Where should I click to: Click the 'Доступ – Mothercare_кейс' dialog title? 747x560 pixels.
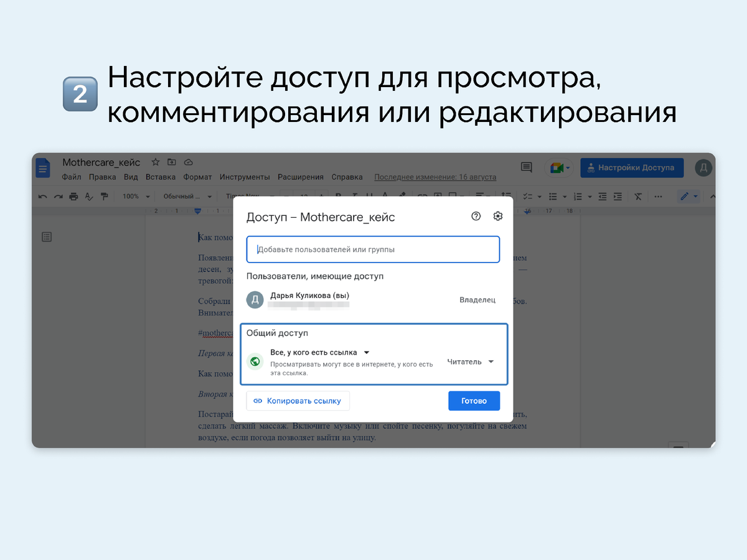[x=321, y=217]
